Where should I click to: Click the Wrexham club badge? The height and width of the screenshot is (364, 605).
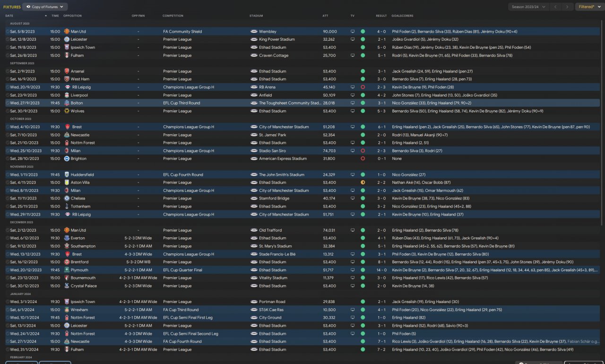[67, 310]
